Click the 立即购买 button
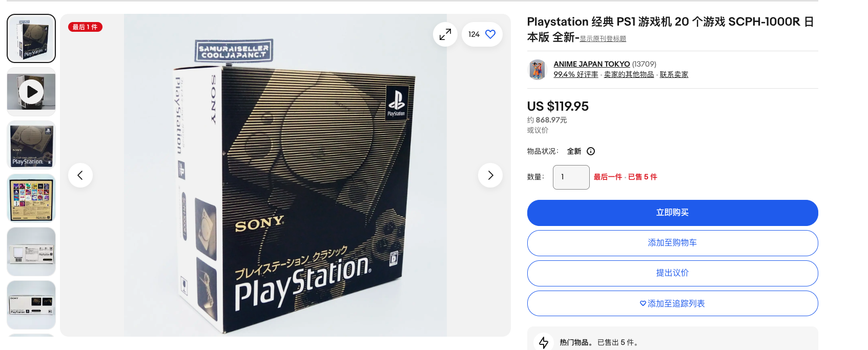Image resolution: width=868 pixels, height=350 pixels. coord(673,213)
